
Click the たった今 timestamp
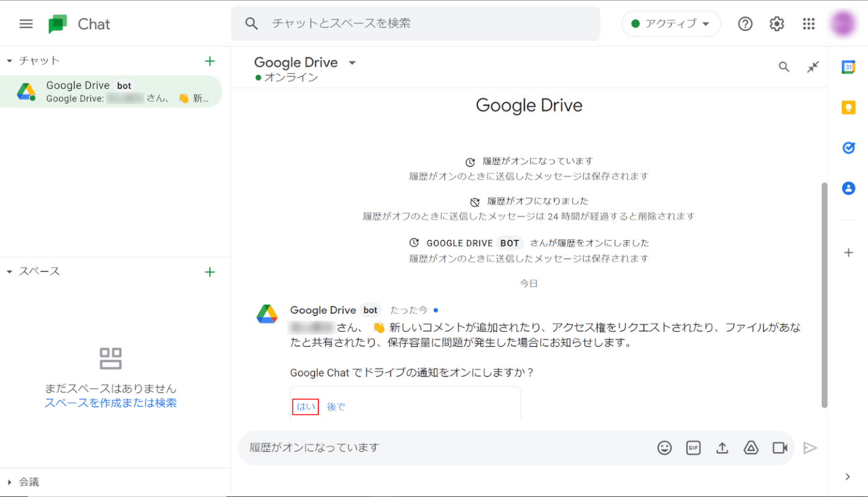(x=409, y=310)
